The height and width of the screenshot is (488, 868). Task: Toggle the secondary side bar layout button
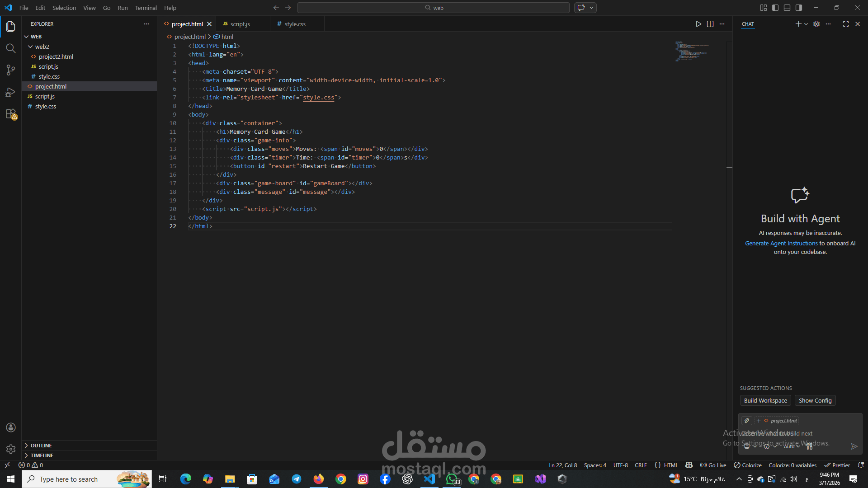tap(799, 8)
